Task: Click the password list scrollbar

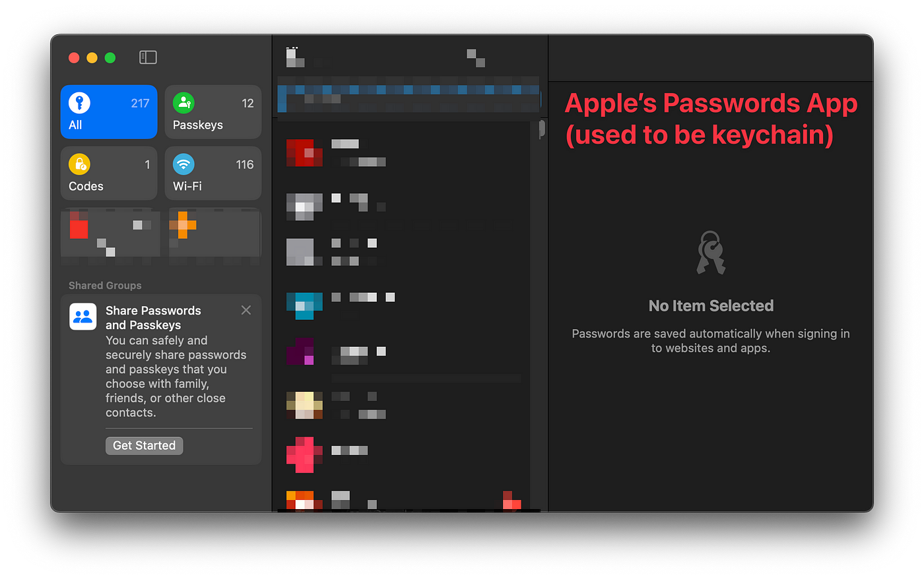Action: coord(542,129)
